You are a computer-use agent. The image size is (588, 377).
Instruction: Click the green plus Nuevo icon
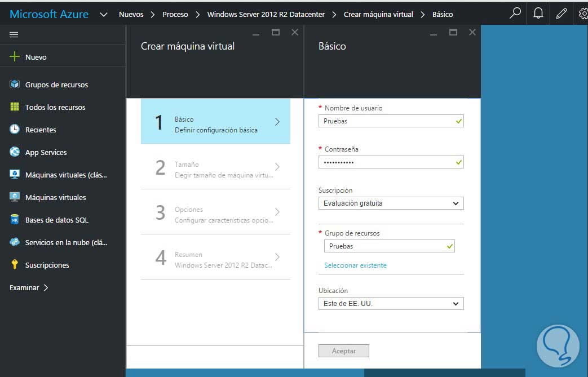(14, 56)
